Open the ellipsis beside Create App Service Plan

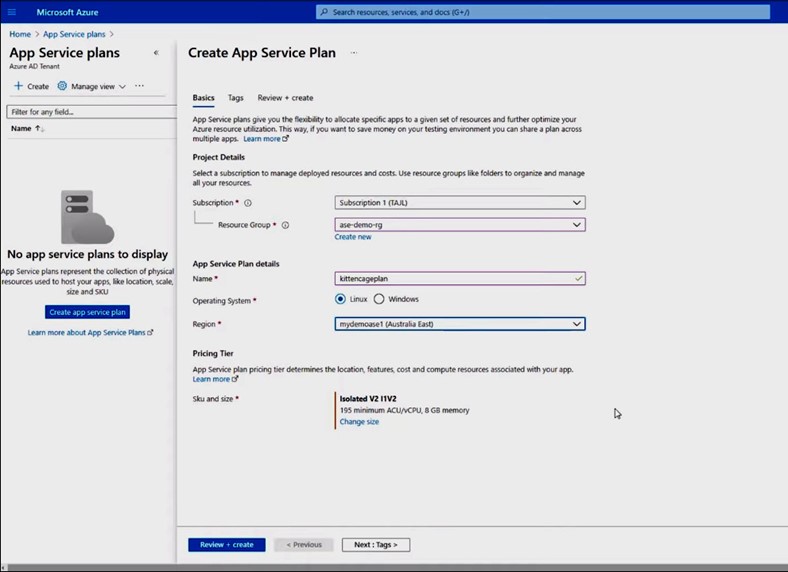pyautogui.click(x=354, y=52)
